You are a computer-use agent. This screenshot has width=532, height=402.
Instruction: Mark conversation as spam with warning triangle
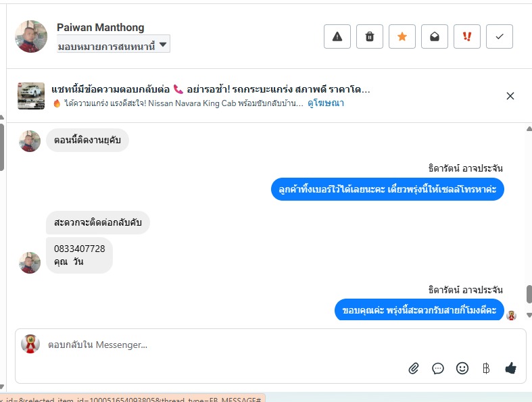tap(337, 36)
